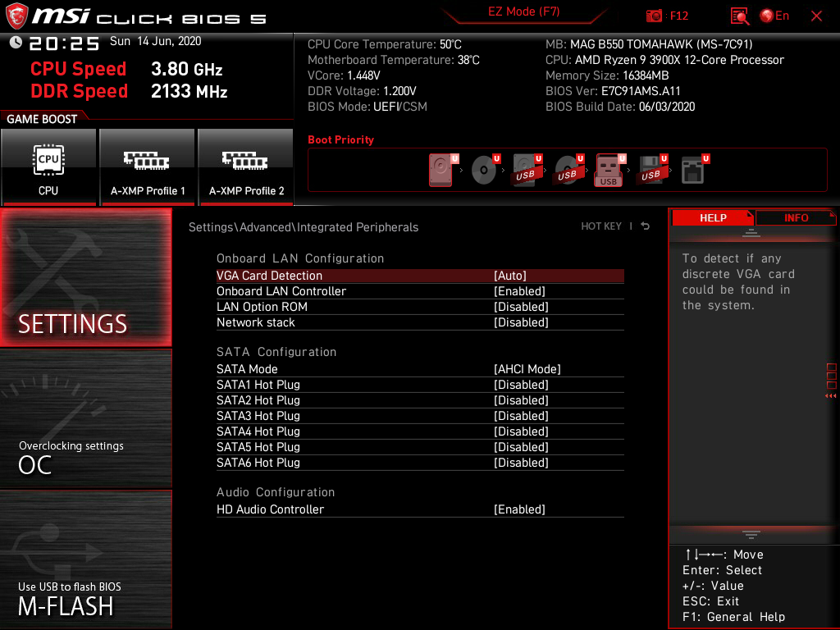Click the Audio Configuration heading
This screenshot has width=840, height=630.
276,492
